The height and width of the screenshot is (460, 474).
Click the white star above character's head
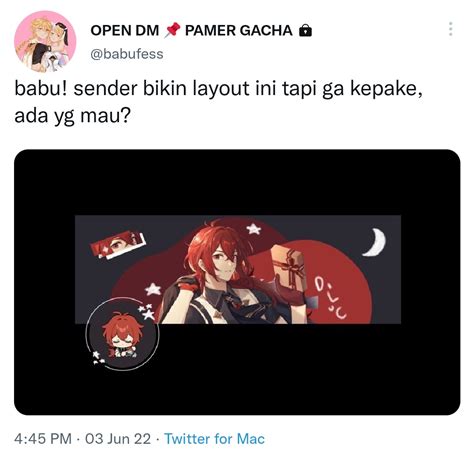tap(254, 229)
